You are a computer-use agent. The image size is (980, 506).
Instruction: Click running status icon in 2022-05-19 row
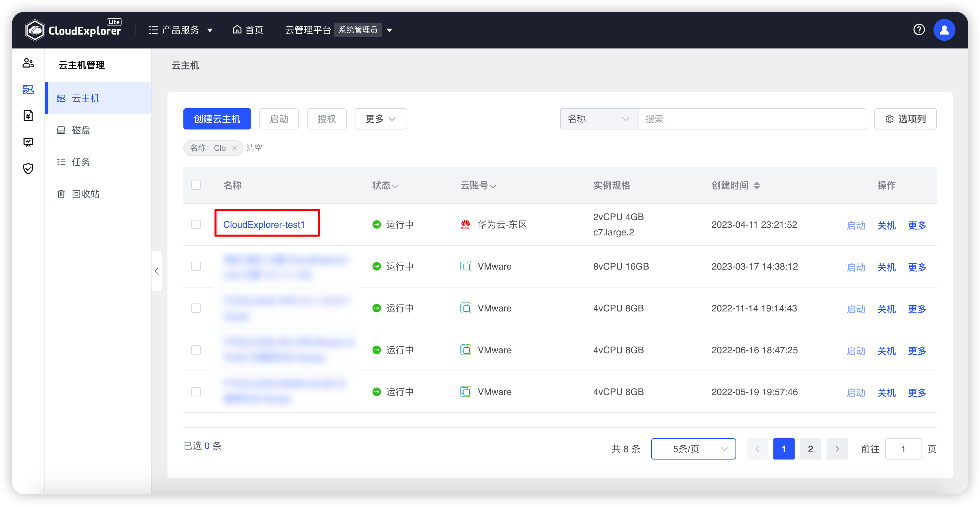[x=377, y=392]
